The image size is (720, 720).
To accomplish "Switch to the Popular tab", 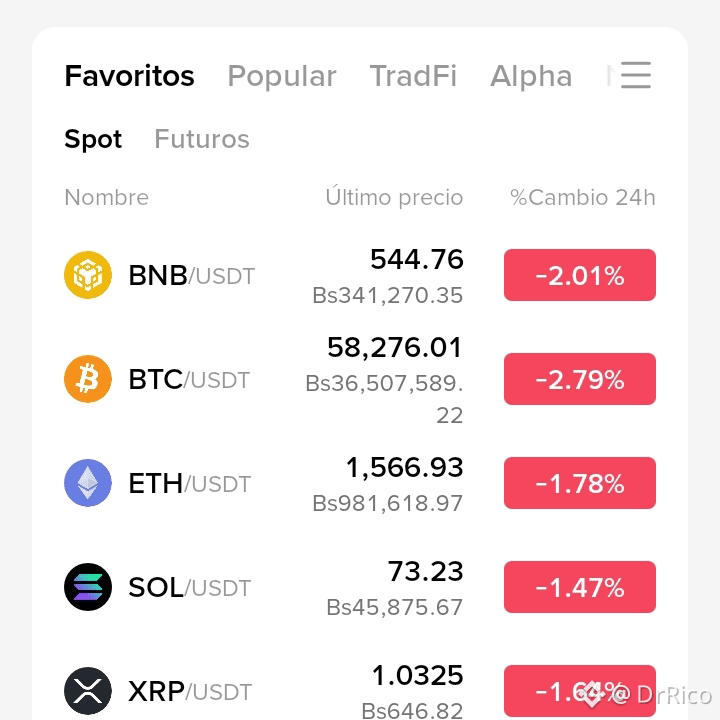I will pyautogui.click(x=282, y=76).
